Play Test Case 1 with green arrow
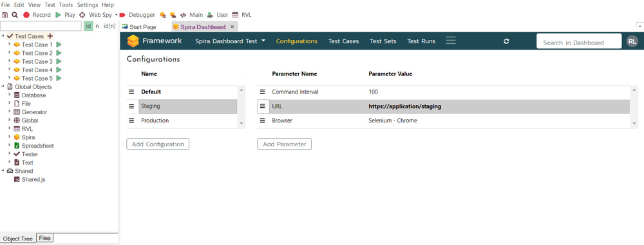This screenshot has height=245, width=644. pyautogui.click(x=59, y=44)
